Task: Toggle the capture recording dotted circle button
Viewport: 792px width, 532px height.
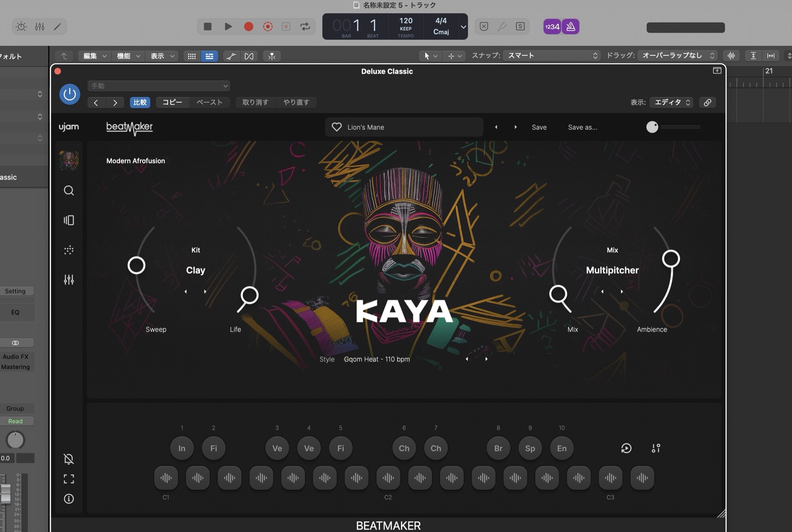Action: coord(268,27)
